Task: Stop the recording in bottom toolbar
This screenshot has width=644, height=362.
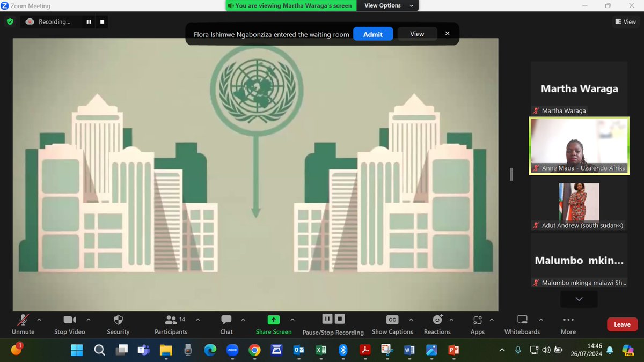Action: coord(340,319)
